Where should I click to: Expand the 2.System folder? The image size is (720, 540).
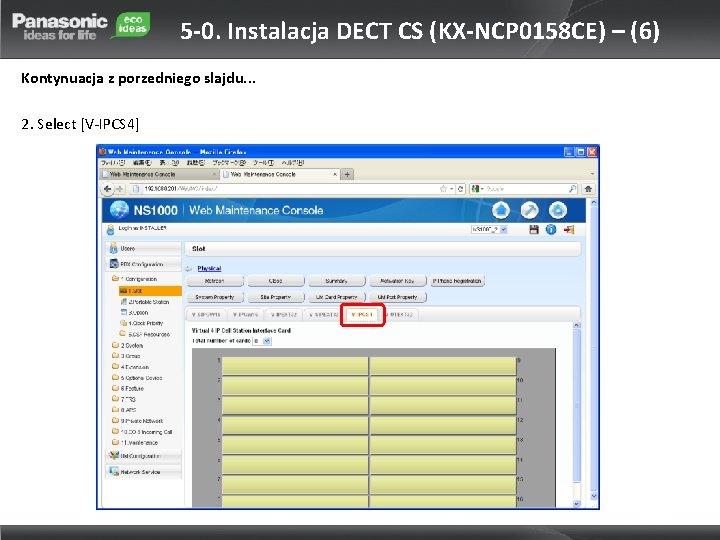click(x=115, y=345)
